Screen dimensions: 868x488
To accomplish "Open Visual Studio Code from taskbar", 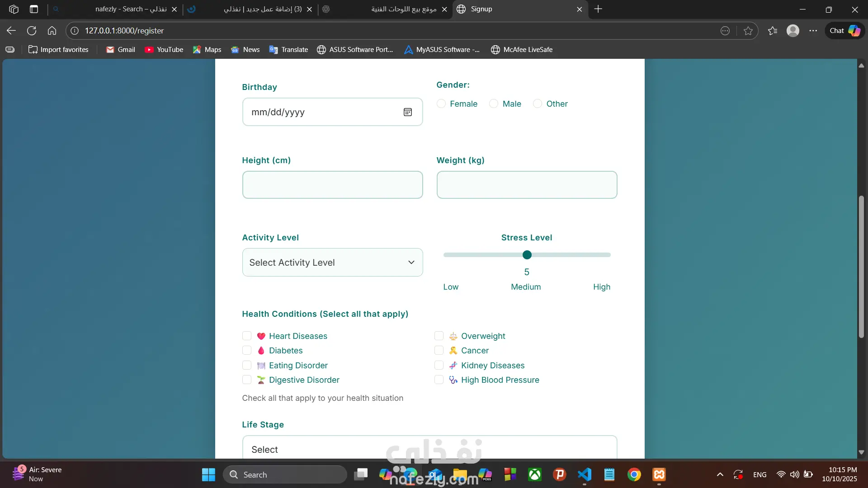I will click(584, 474).
